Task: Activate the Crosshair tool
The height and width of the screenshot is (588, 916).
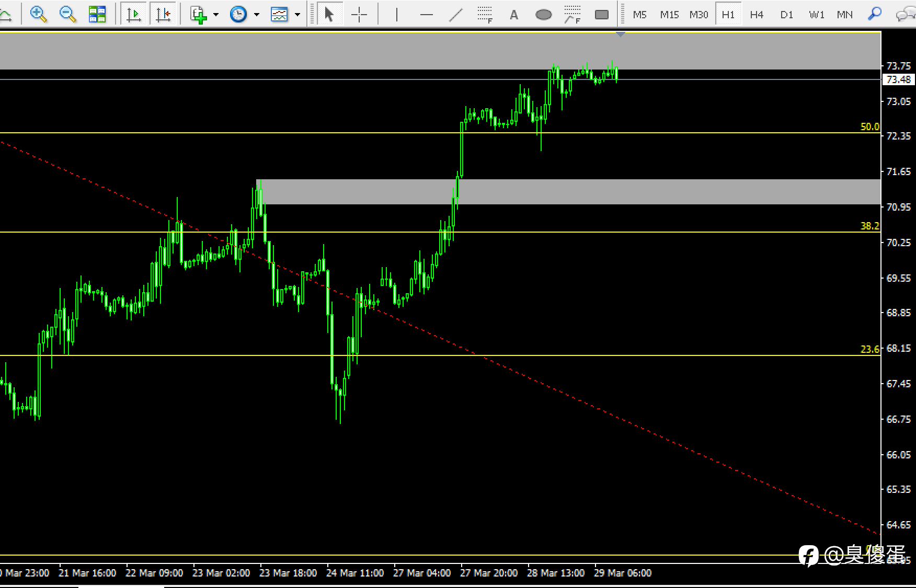Action: coord(359,15)
